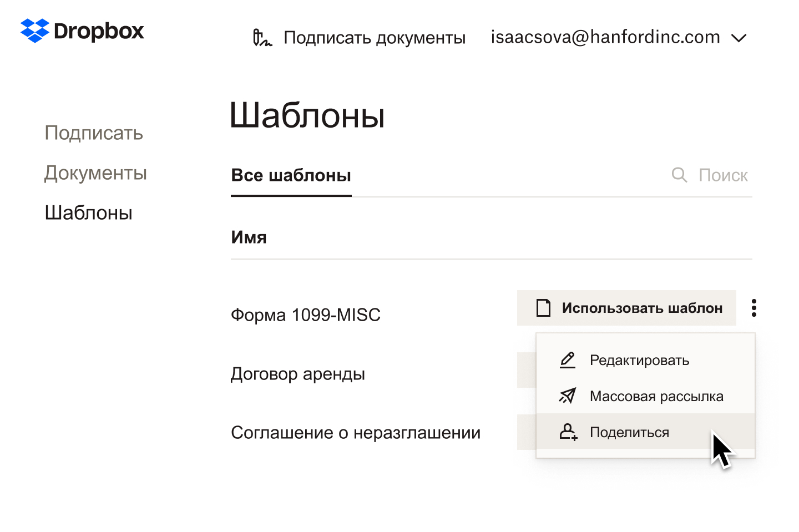
Task: Click the document icon on Использовать шаблон
Action: tap(544, 308)
